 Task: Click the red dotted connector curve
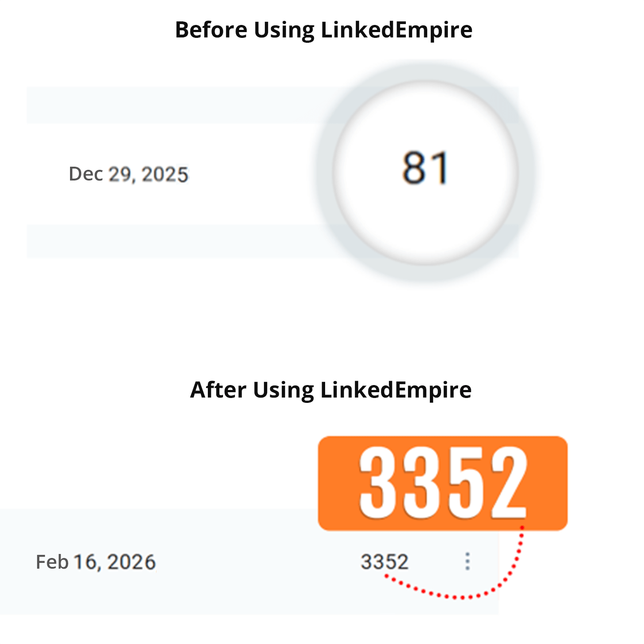pyautogui.click(x=464, y=597)
